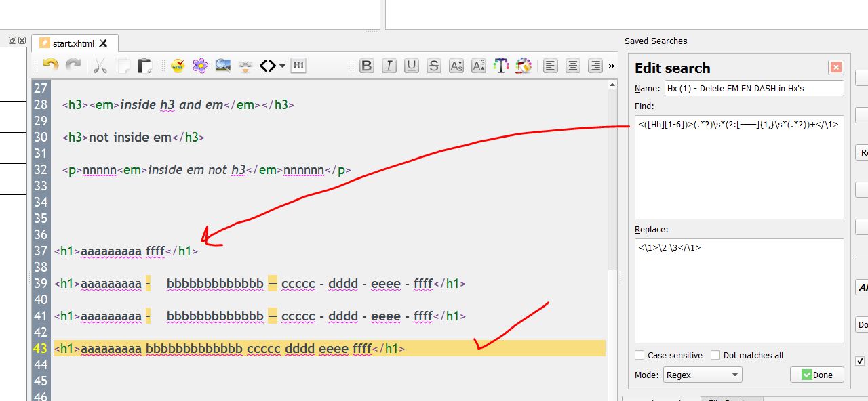Click the 'inside h3 and em' text
868x401 pixels.
click(x=172, y=104)
